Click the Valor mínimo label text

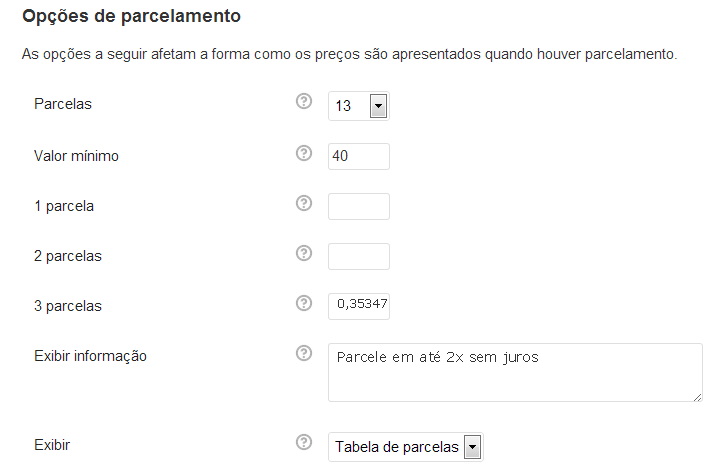click(77, 155)
